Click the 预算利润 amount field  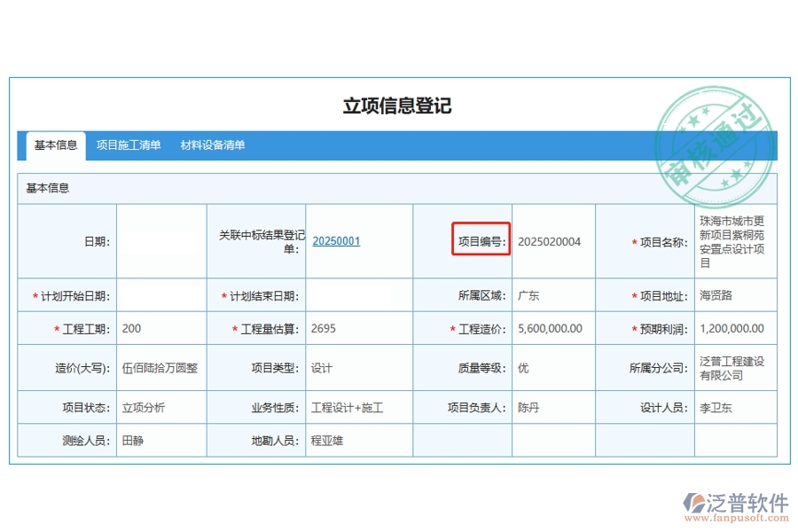click(x=736, y=328)
